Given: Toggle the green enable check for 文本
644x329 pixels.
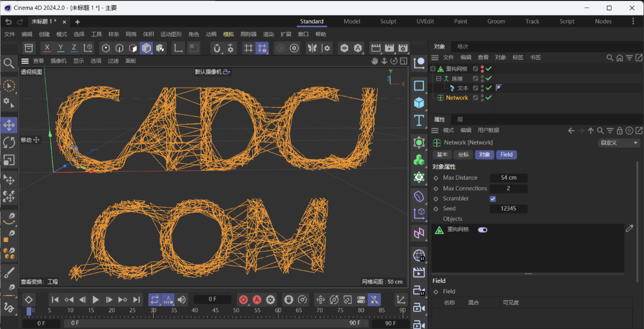Looking at the screenshot, I should (489, 88).
